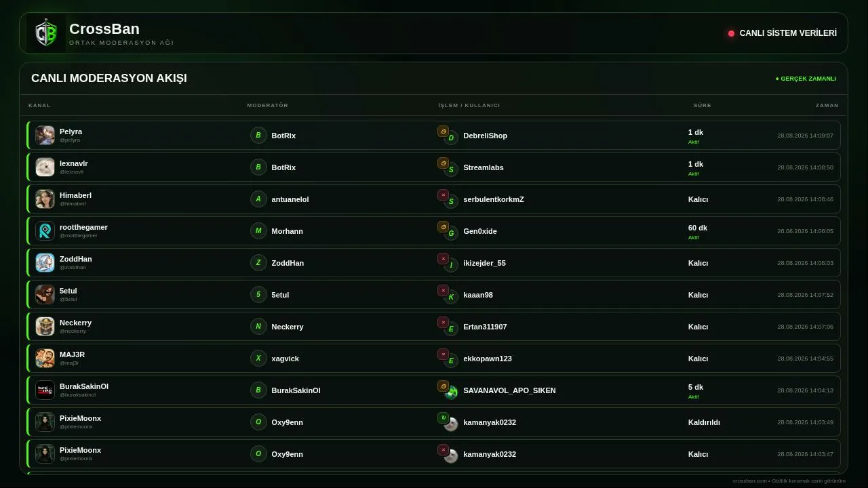868x488 pixels.
Task: Select the rootthegamer channel logo
Action: coord(45,230)
